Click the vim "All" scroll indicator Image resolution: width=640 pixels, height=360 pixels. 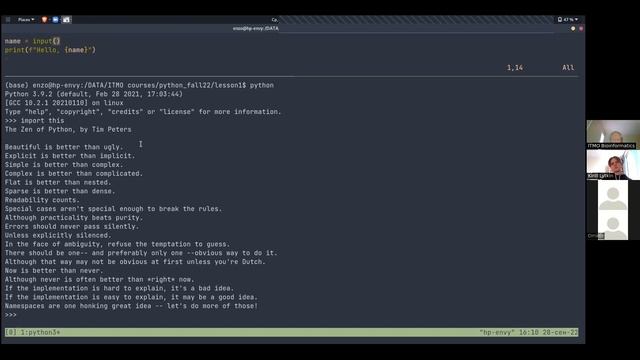point(568,68)
